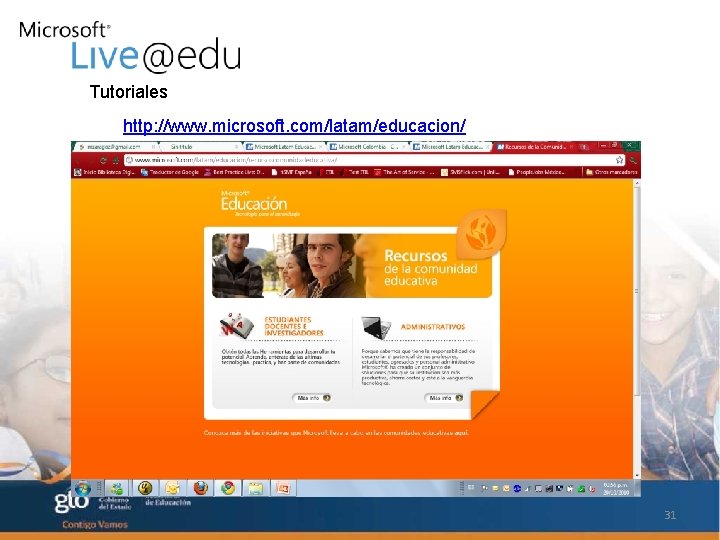The image size is (720, 540).
Task: Bookmark page with the star icon
Action: click(619, 160)
